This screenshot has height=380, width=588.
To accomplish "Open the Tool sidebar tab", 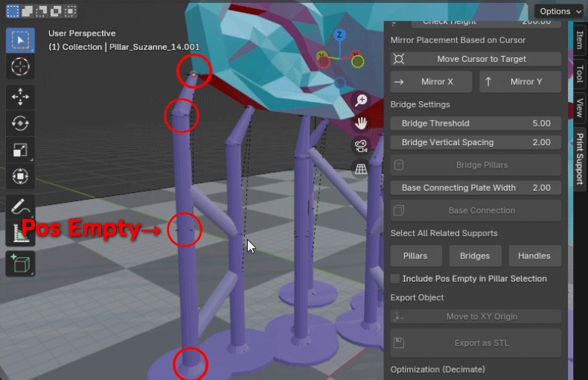I will click(x=580, y=74).
